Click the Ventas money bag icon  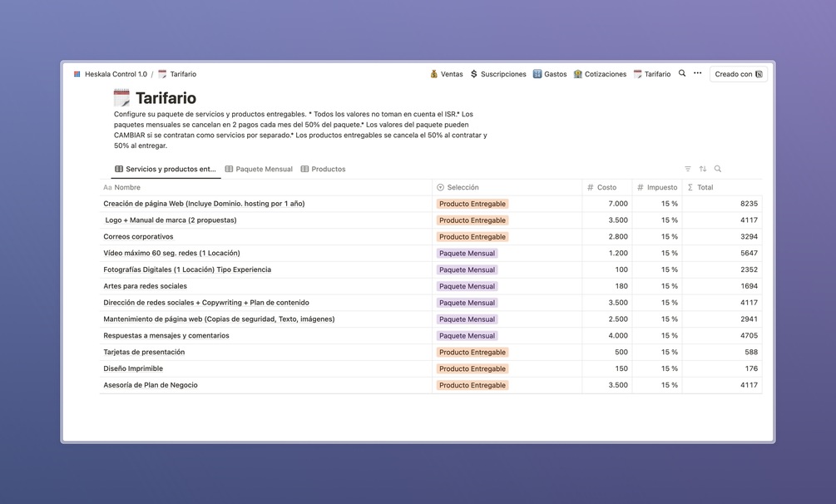(x=434, y=74)
